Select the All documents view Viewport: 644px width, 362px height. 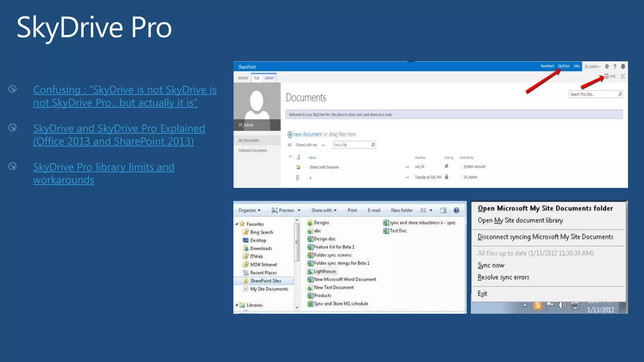290,145
